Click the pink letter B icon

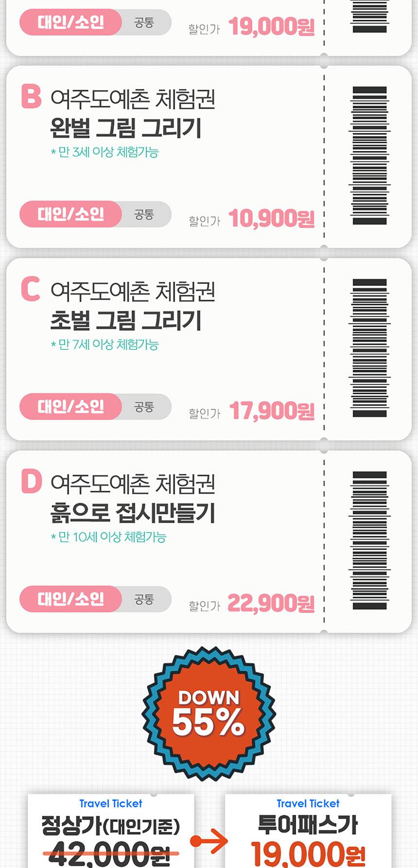pyautogui.click(x=31, y=96)
